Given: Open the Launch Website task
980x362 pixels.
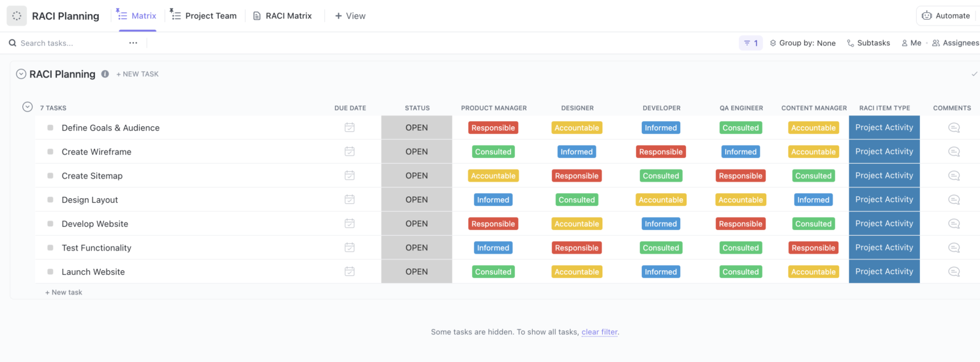Looking at the screenshot, I should click(93, 272).
